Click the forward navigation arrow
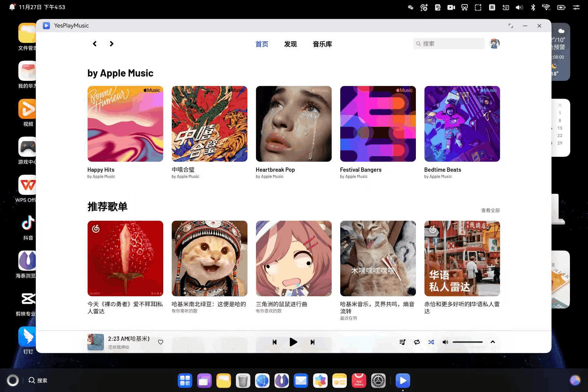The width and height of the screenshot is (588, 392). coord(111,43)
